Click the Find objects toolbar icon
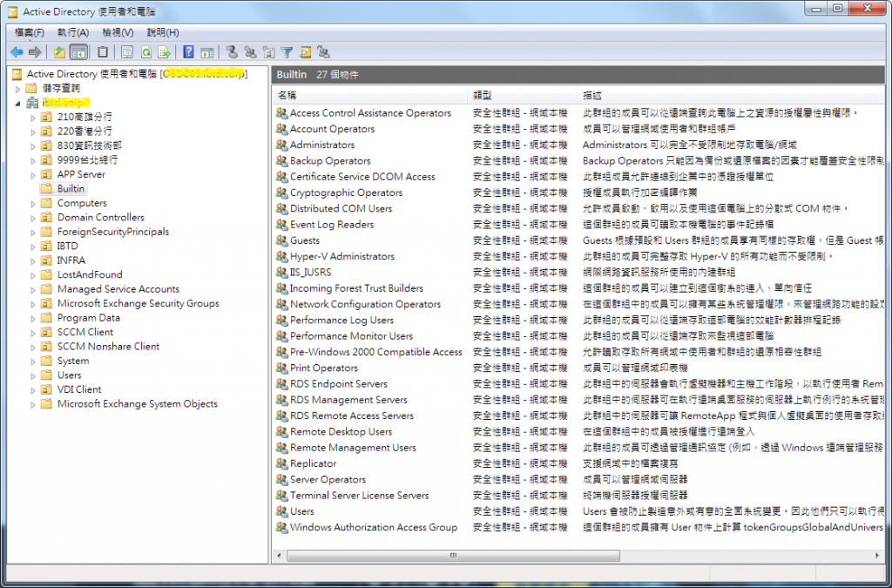This screenshot has height=588, width=892. [x=306, y=52]
